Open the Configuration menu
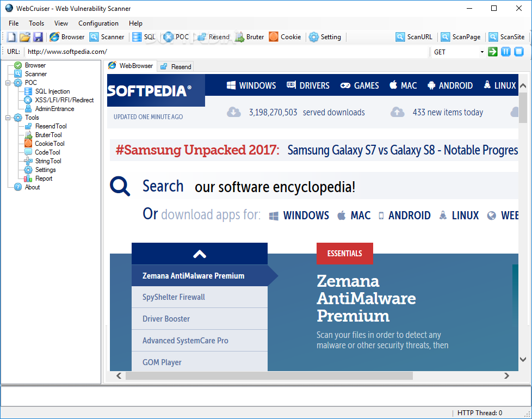This screenshot has height=419, width=532. coord(98,23)
